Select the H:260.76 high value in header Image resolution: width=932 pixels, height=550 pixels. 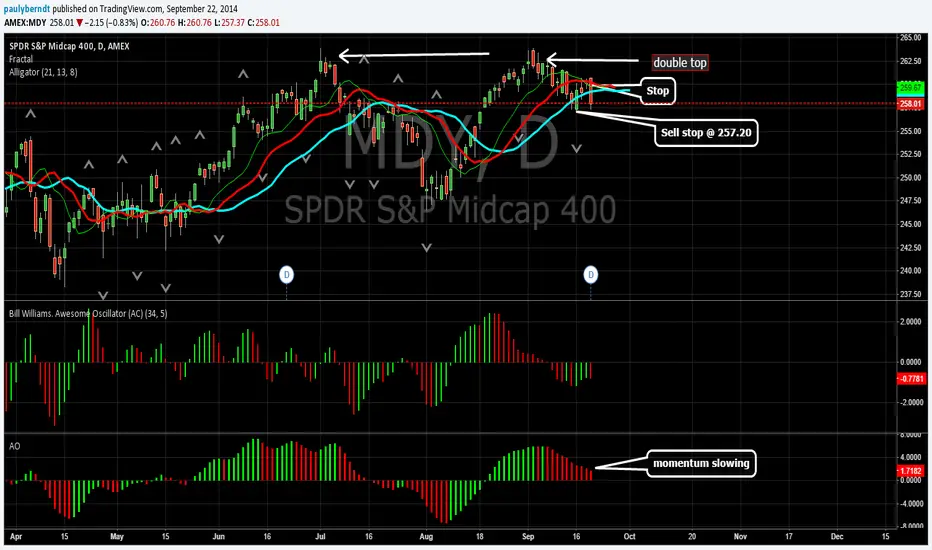coord(194,23)
